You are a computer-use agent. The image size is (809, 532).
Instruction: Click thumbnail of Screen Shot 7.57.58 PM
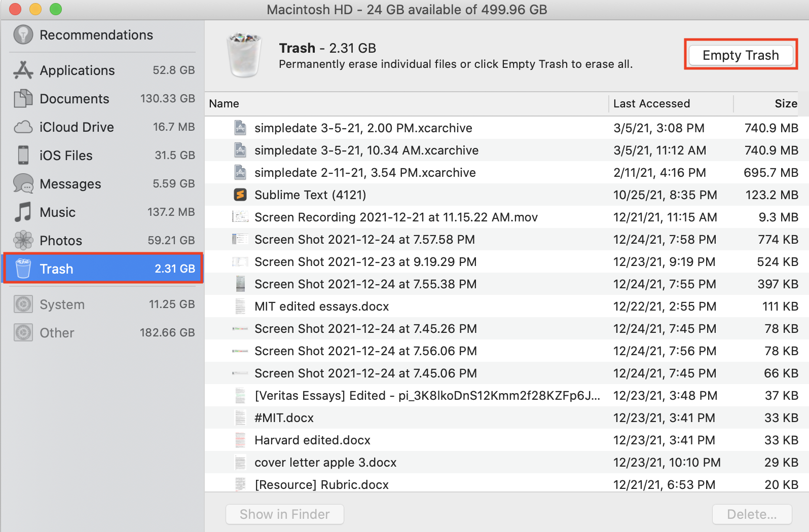[240, 239]
